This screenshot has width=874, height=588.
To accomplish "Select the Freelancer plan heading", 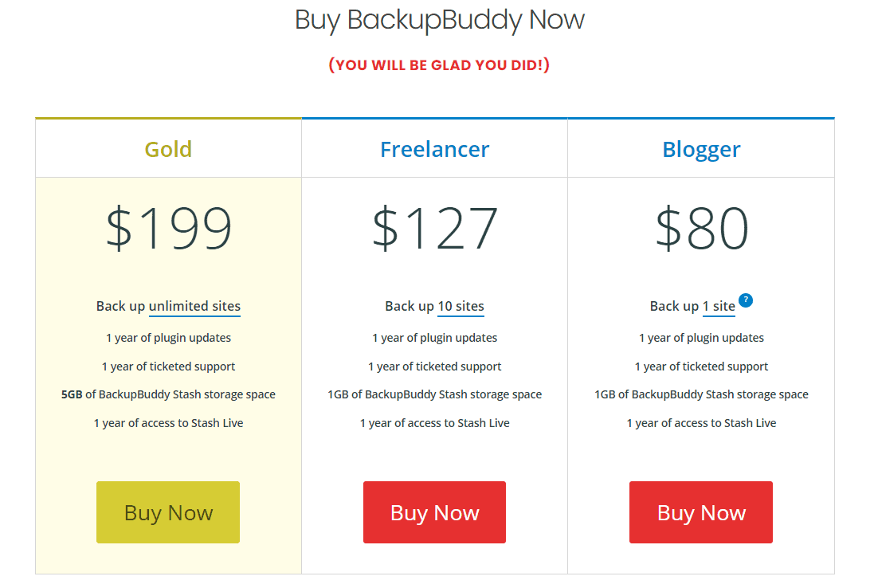I will pos(435,149).
